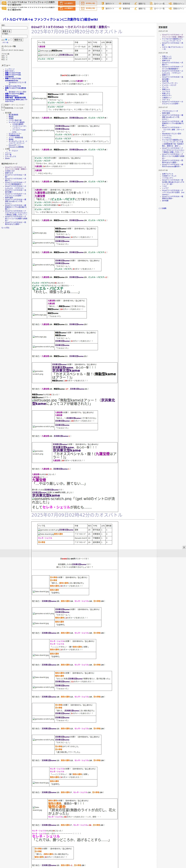Open バトロイ駄弁り板 in the left menu
Viewport: 186px width, 868px height.
click(15, 120)
